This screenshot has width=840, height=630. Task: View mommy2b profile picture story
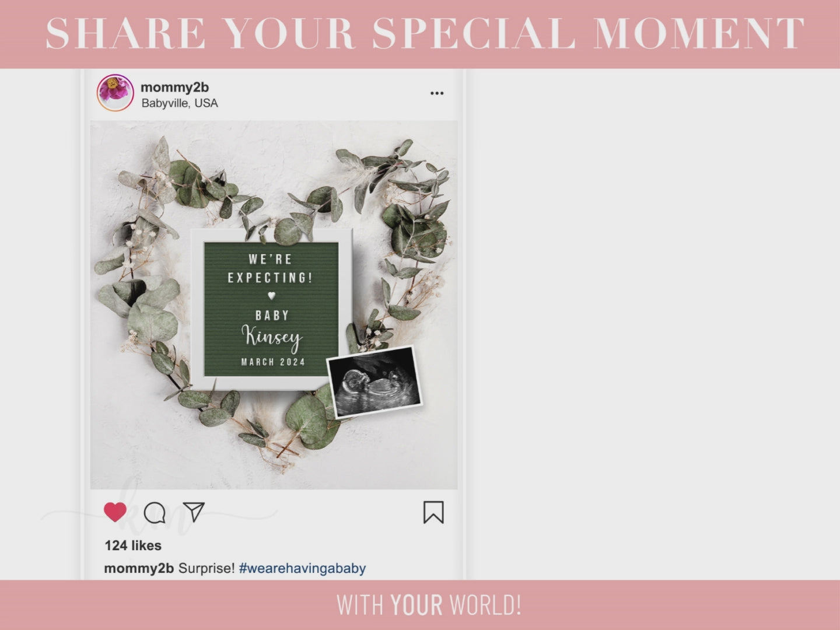[x=116, y=93]
